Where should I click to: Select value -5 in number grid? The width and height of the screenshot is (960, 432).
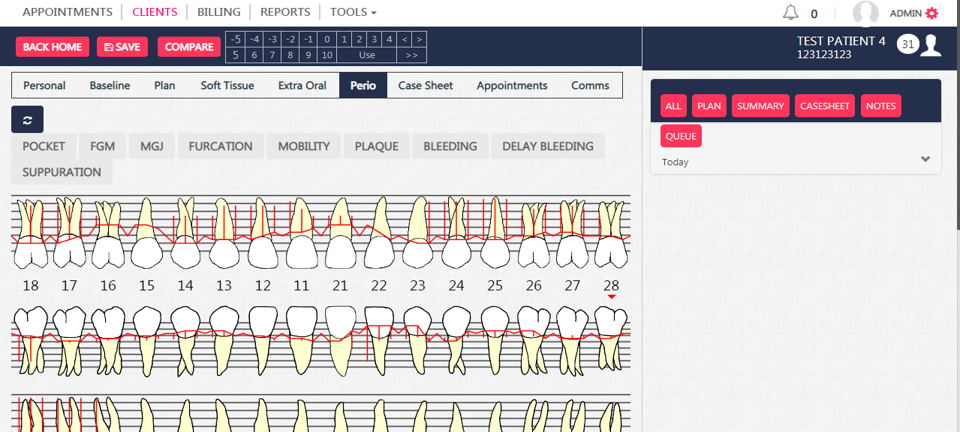236,39
